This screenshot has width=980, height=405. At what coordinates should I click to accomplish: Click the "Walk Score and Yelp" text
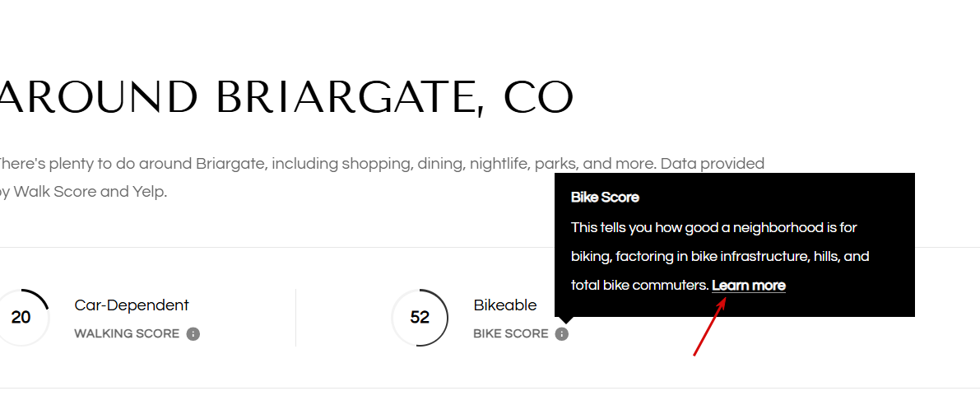pos(91,192)
